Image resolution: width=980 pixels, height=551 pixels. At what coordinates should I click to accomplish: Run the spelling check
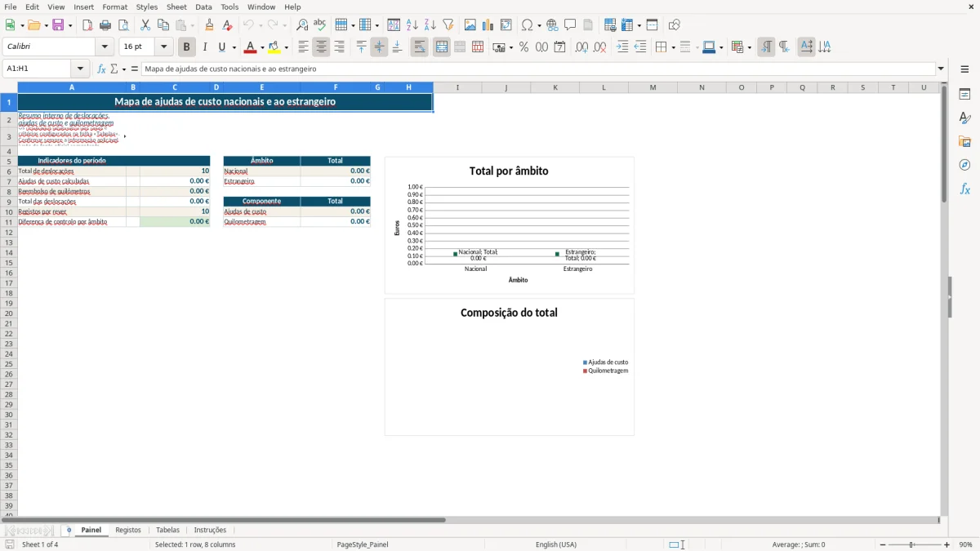click(320, 25)
